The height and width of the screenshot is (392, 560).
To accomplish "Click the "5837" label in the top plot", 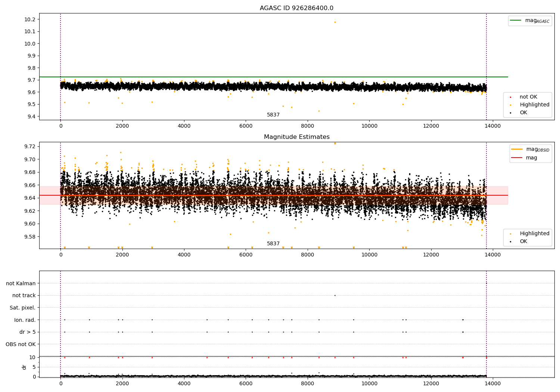I will tap(273, 115).
